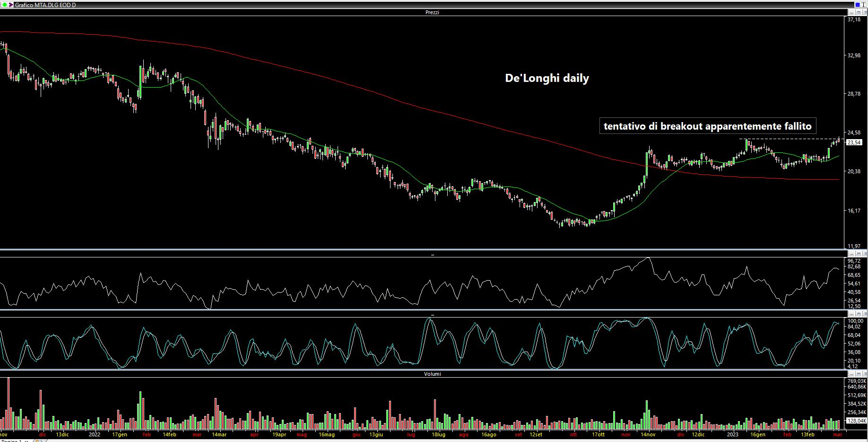
Task: Click the green status dot in title bar
Action: click(x=5, y=5)
